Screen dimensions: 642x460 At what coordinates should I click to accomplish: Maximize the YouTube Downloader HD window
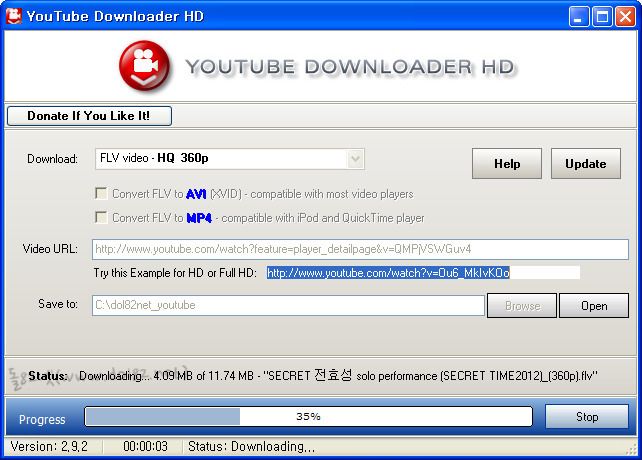pyautogui.click(x=602, y=17)
